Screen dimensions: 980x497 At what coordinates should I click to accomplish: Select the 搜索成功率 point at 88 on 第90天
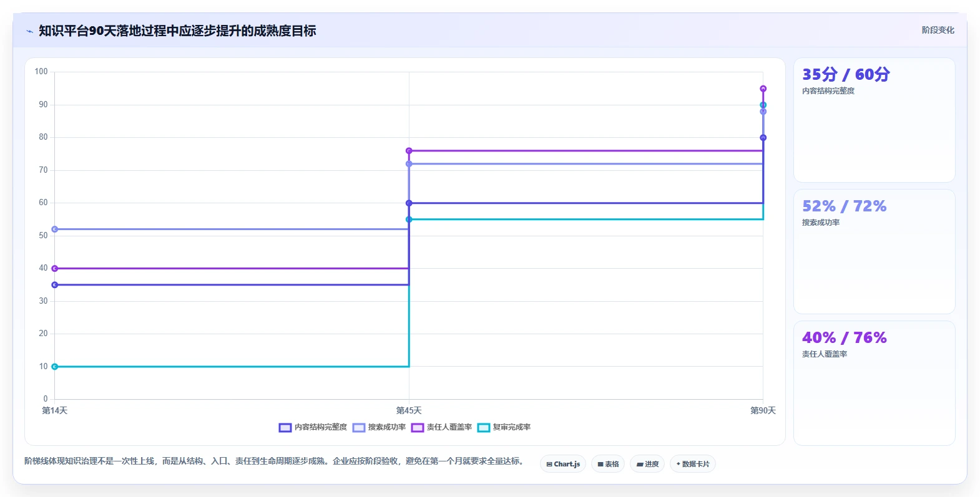pos(763,112)
